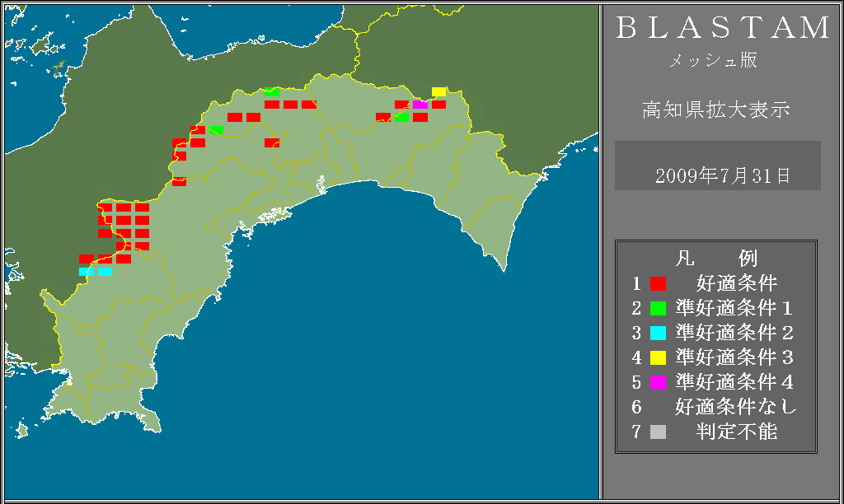Click the 高知県拡大表示 label
844x504 pixels.
point(716,110)
